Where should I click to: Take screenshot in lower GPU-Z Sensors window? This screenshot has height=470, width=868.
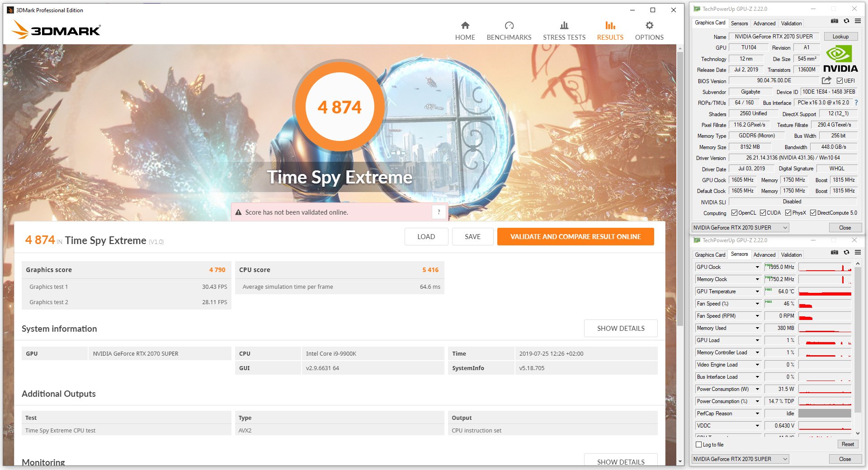point(835,253)
